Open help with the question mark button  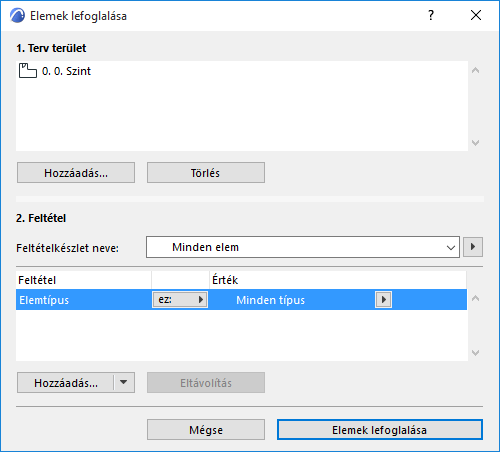pyautogui.click(x=431, y=15)
